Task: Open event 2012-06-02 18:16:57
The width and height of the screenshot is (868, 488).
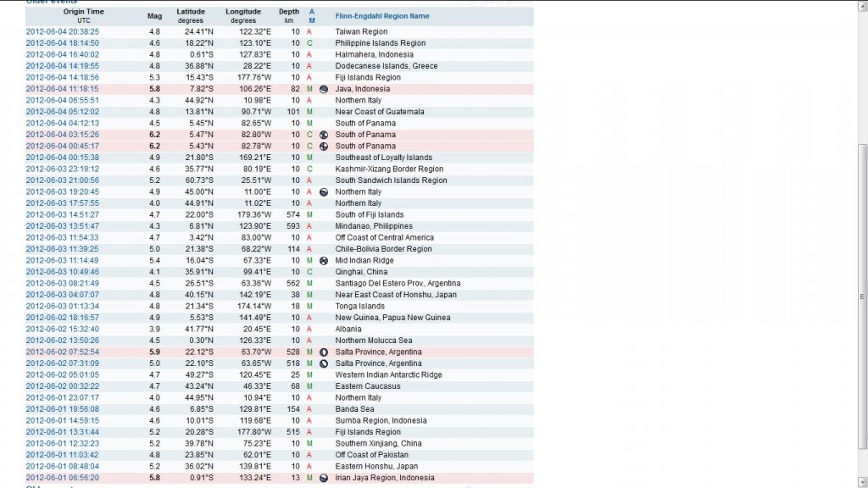Action: point(63,318)
